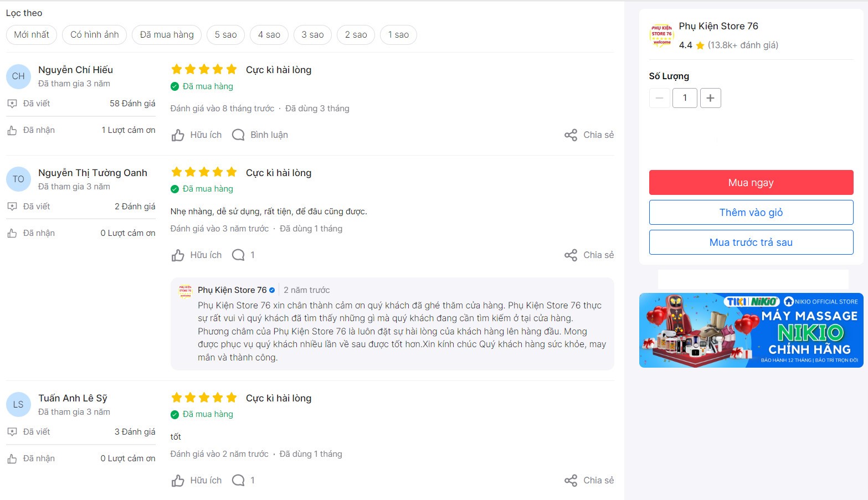
Task: Decrease quantity with the minus button
Action: (659, 98)
